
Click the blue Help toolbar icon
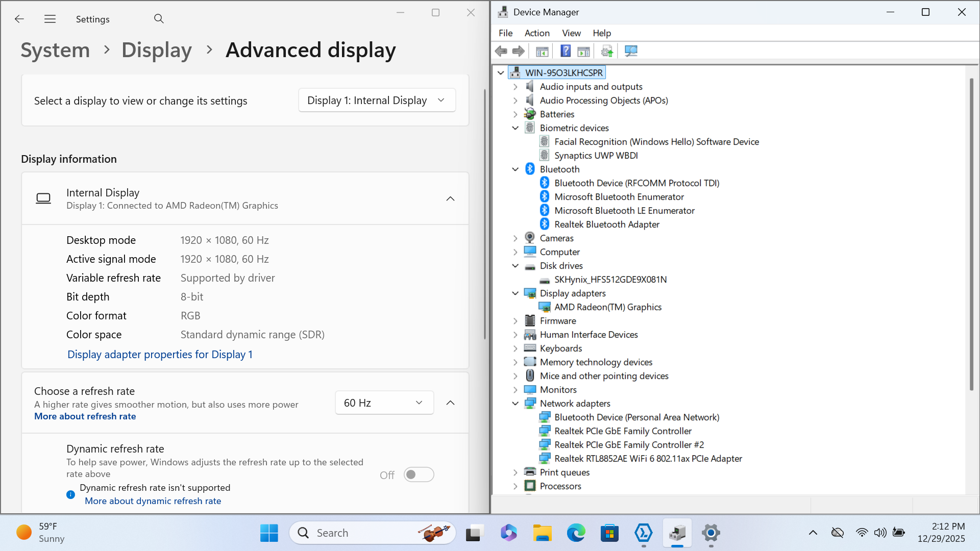tap(566, 51)
